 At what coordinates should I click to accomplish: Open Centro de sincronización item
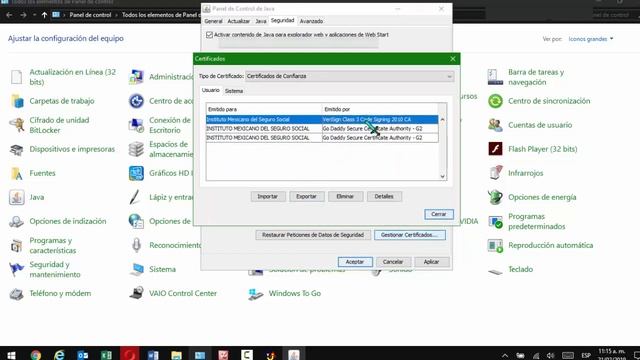pos(539,101)
